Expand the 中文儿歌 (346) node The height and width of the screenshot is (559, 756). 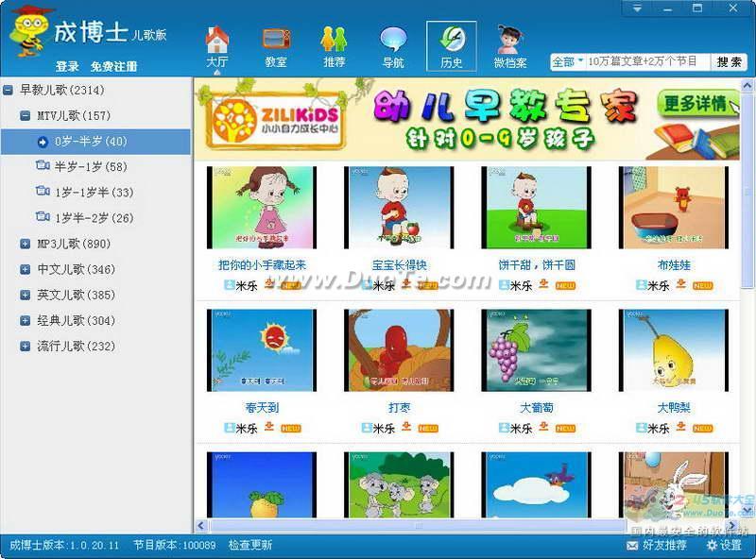[26, 269]
